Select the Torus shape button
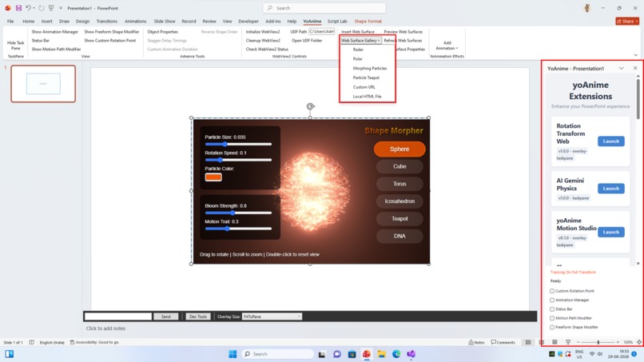The height and width of the screenshot is (362, 644). point(400,184)
